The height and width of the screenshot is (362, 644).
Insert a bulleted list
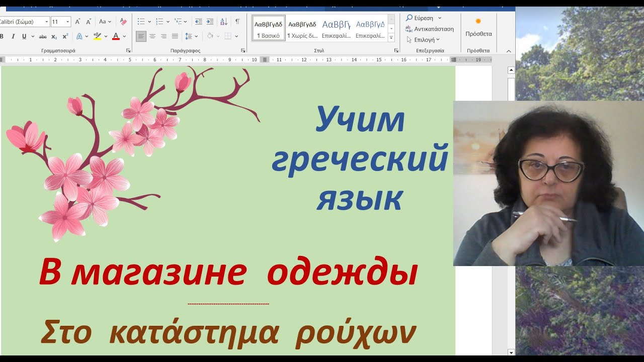tap(141, 22)
